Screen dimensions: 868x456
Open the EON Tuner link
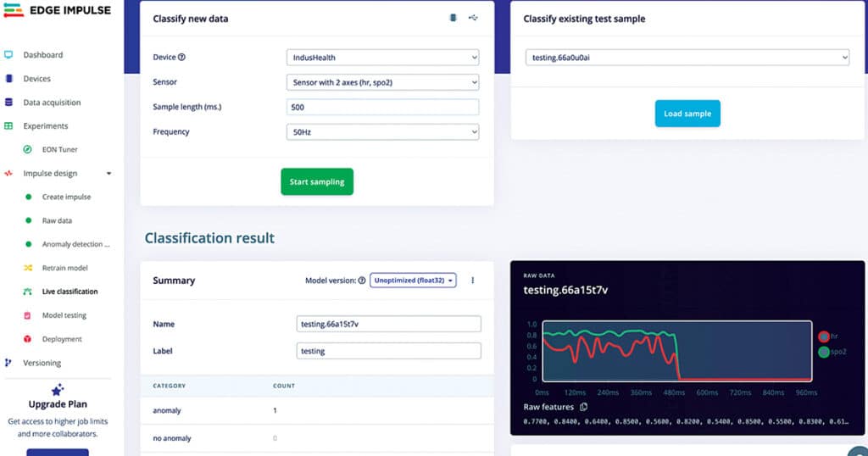click(x=60, y=149)
